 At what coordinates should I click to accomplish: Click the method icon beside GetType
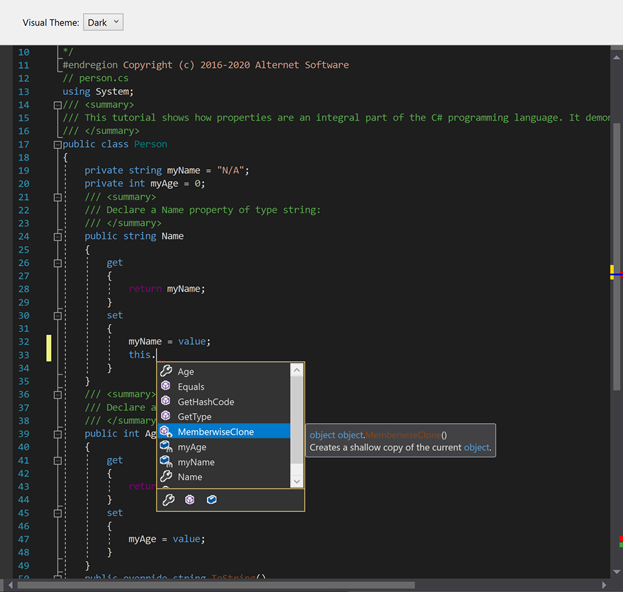[166, 416]
